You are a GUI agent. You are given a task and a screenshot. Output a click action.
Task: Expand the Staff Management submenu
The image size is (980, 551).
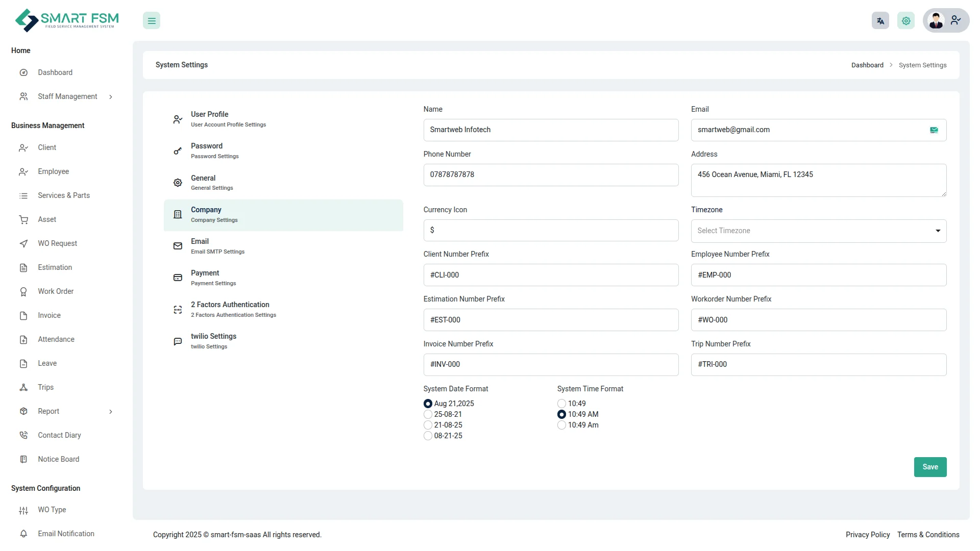pyautogui.click(x=111, y=97)
